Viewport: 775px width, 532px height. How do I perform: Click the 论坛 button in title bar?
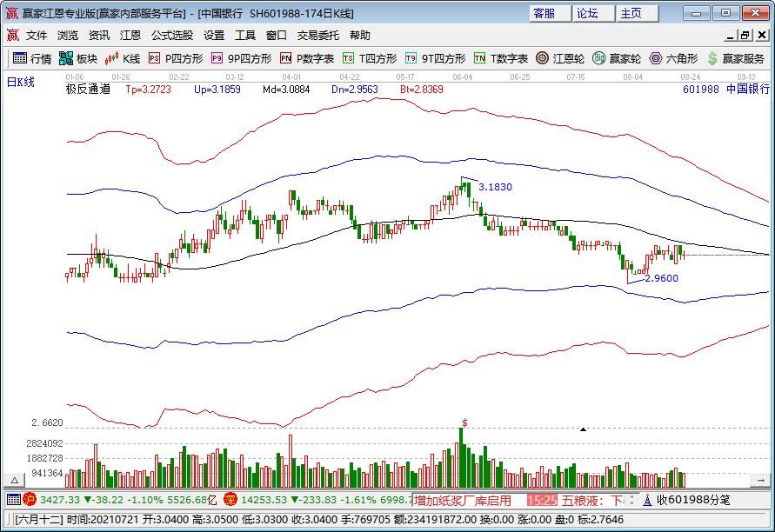coord(593,13)
